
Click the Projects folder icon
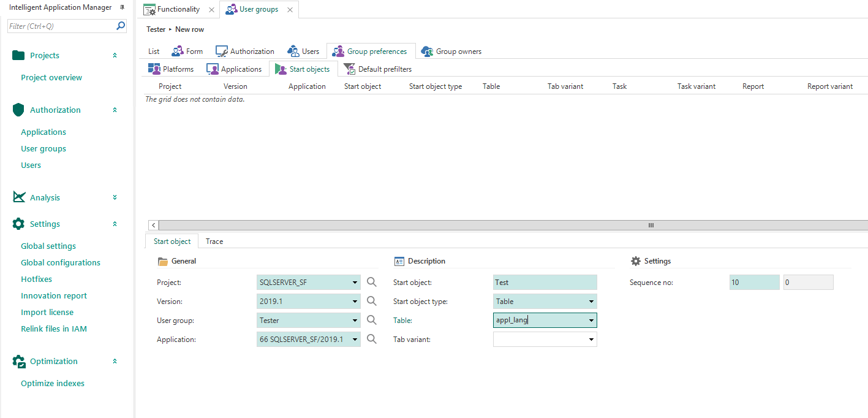(x=18, y=55)
